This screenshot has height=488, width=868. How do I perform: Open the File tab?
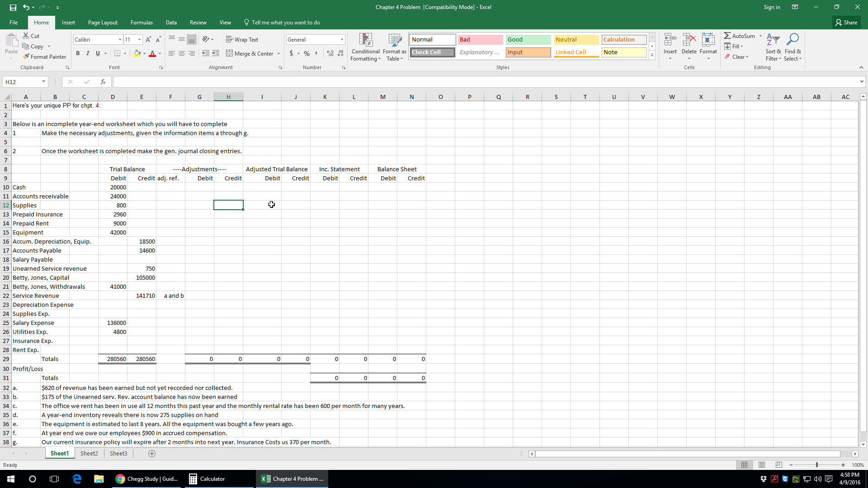click(x=14, y=23)
